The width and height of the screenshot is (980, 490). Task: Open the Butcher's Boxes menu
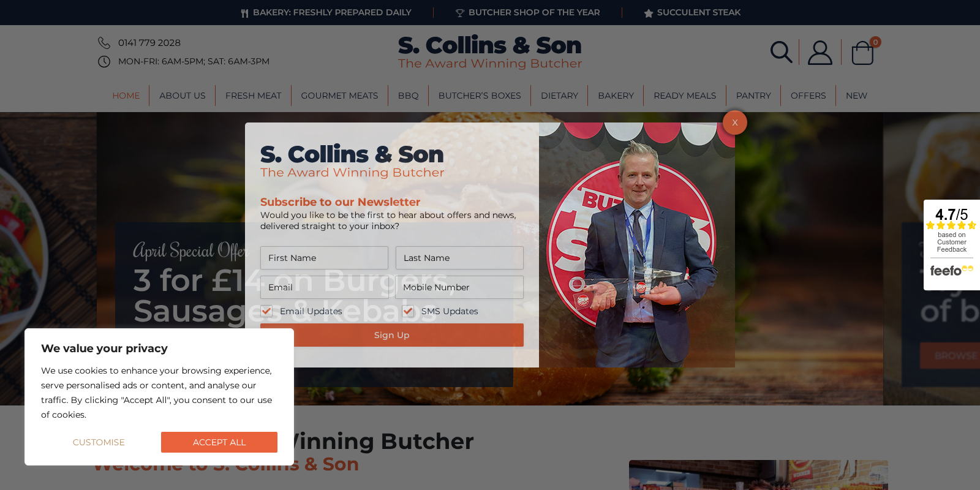480,96
